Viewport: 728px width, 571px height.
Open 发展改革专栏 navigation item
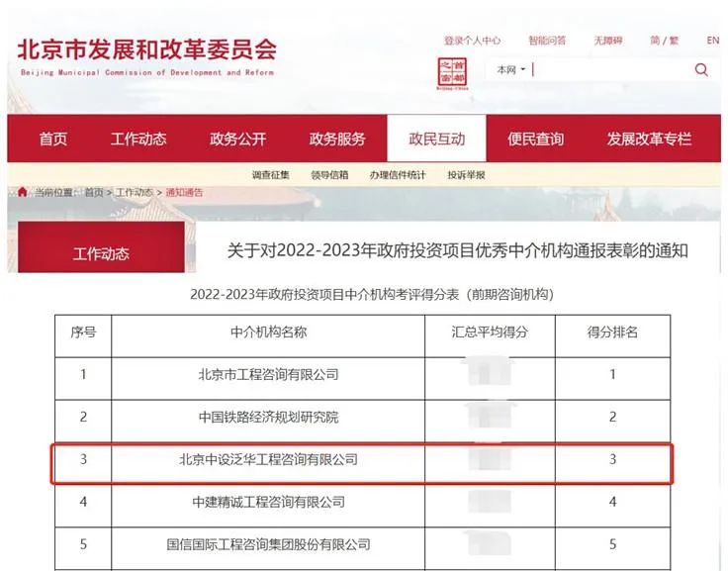(649, 139)
